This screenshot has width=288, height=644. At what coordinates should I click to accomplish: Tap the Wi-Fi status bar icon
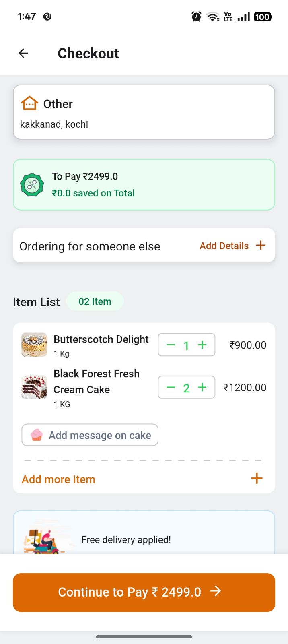pyautogui.click(x=212, y=17)
